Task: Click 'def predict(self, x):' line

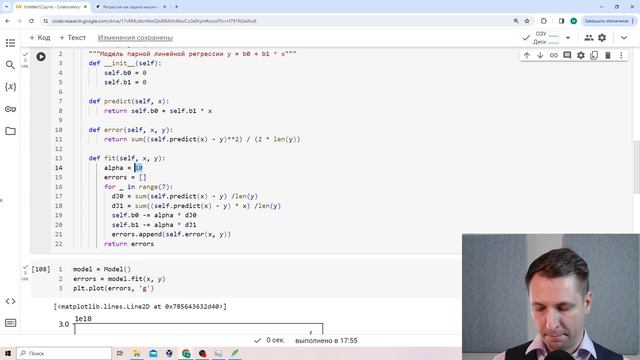Action: (129, 101)
